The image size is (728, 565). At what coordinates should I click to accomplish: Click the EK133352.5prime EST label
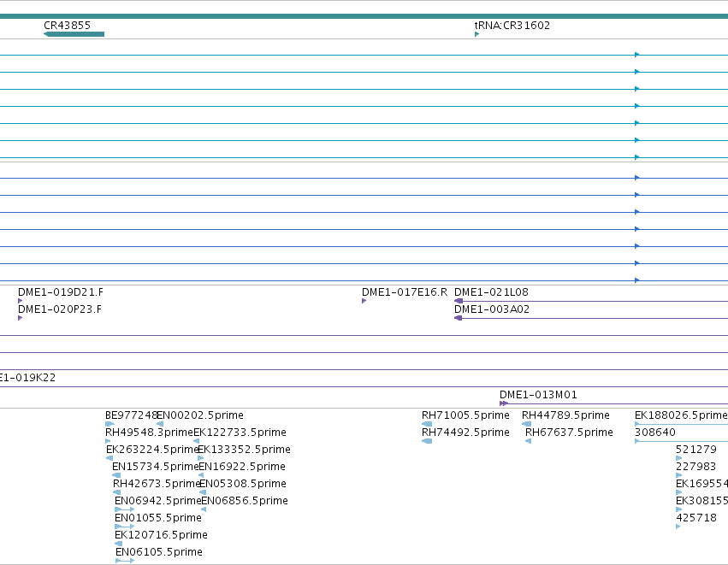pyautogui.click(x=244, y=449)
